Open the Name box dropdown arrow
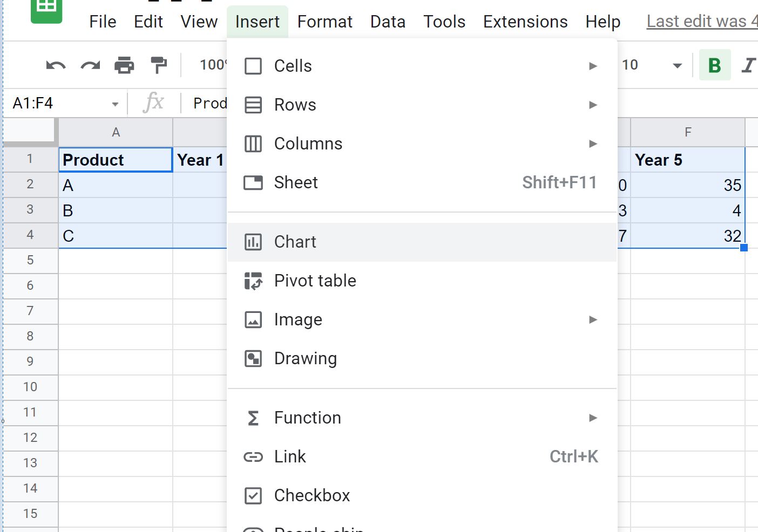The width and height of the screenshot is (758, 532). pos(115,104)
